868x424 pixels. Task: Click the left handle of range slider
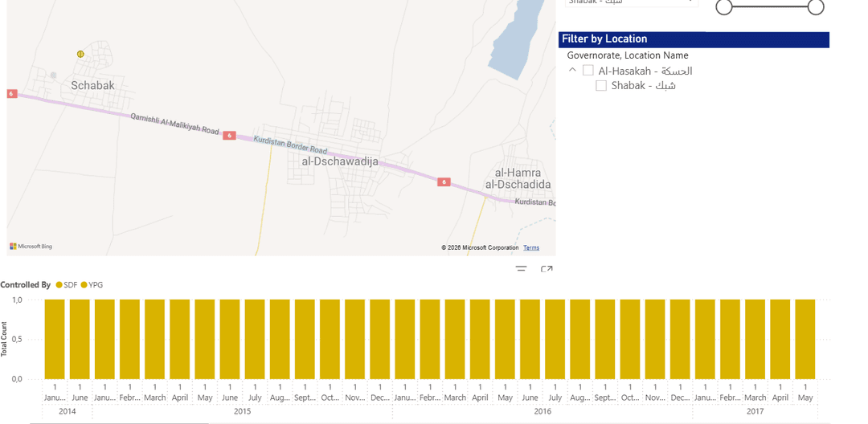coord(724,6)
